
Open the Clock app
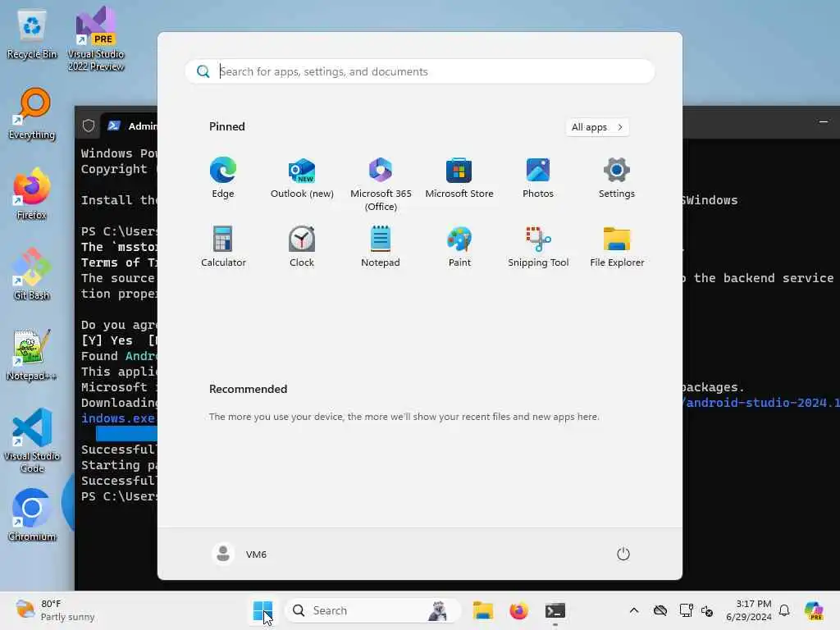[x=302, y=247]
